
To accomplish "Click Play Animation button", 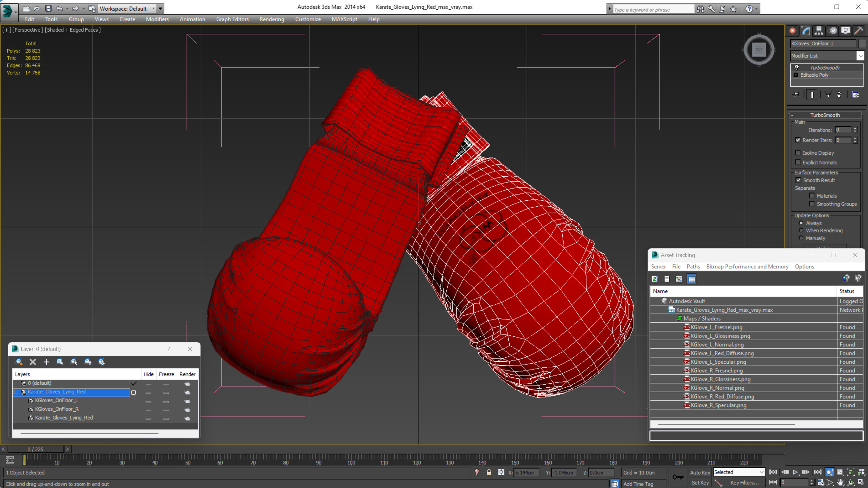I will click(795, 472).
